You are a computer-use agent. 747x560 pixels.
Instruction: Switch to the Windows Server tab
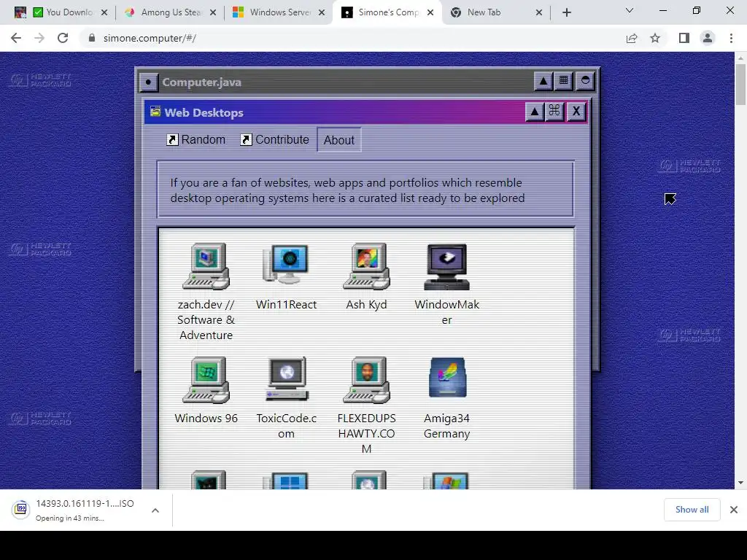point(278,12)
